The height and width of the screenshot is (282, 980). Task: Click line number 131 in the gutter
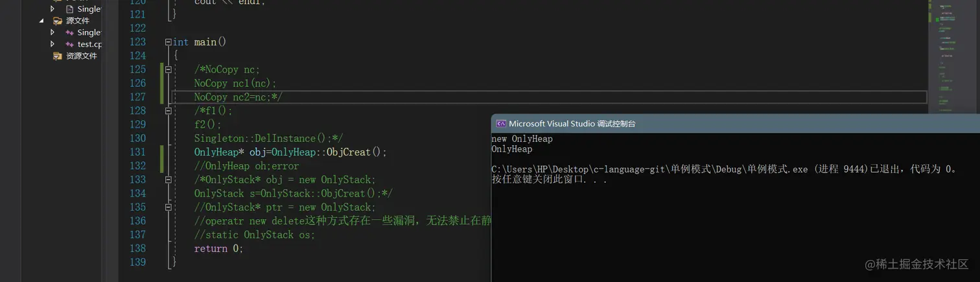[137, 152]
